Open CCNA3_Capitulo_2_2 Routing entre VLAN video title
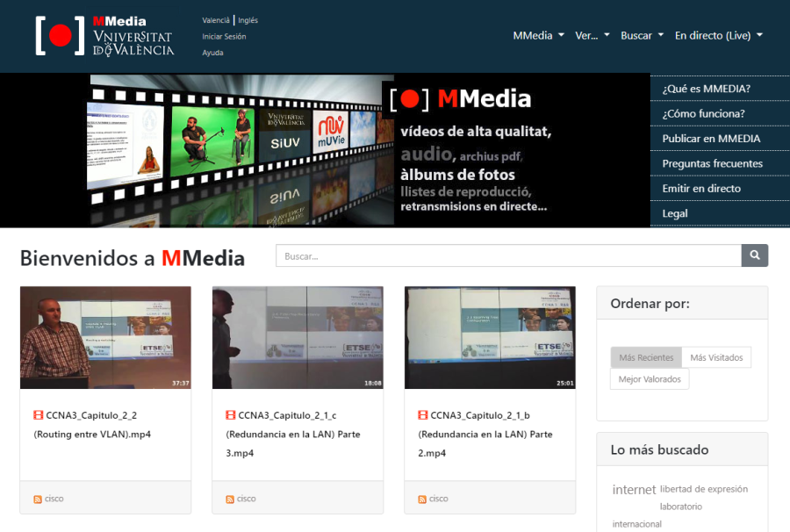 (x=92, y=425)
